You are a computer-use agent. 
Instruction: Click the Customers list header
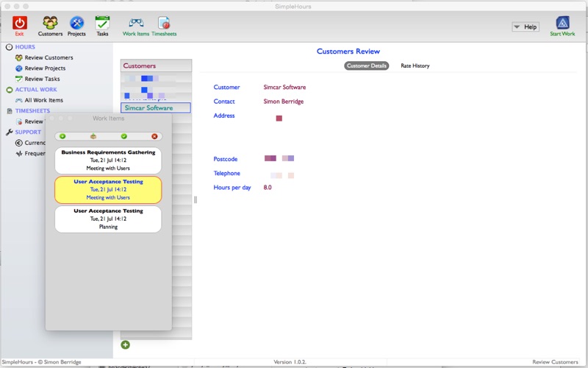[156, 66]
